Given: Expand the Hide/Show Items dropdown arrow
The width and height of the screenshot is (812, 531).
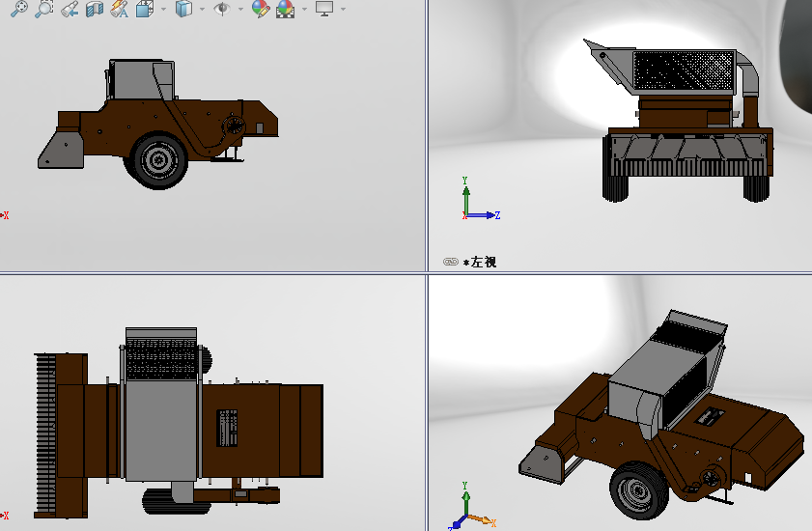Looking at the screenshot, I should tap(240, 9).
